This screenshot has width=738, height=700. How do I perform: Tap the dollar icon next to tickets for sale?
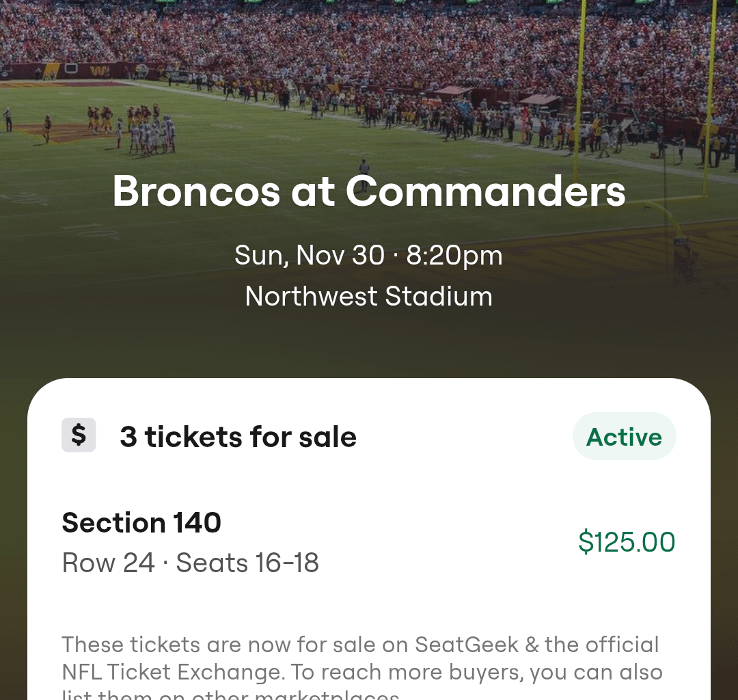79,435
